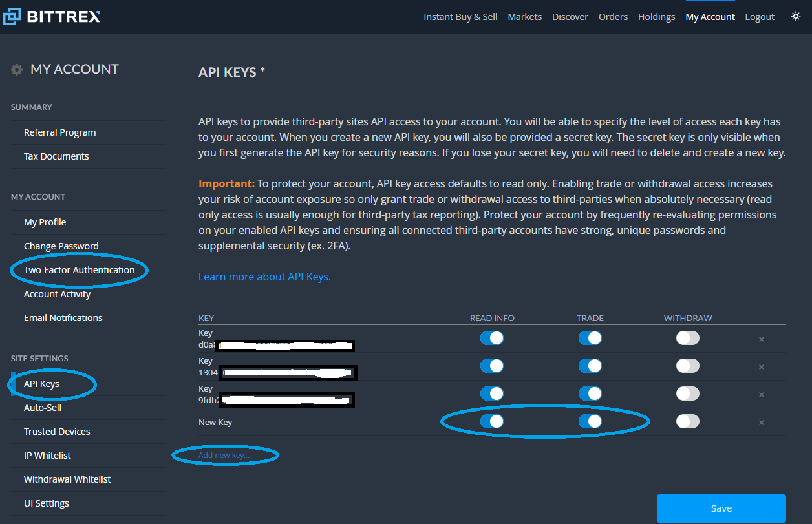Enable Withdraw for New Key
The image size is (812, 524).
pos(688,421)
